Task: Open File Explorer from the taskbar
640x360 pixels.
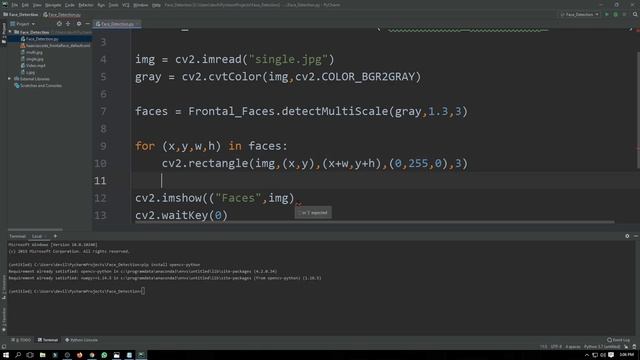Action: [42, 355]
